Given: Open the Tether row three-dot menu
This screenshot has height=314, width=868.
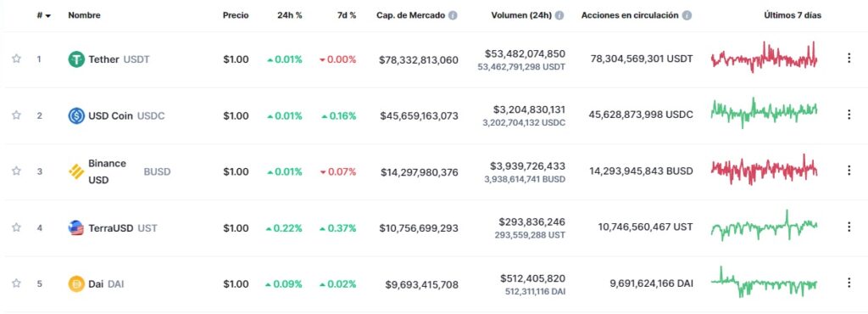Looking at the screenshot, I should pyautogui.click(x=849, y=59).
